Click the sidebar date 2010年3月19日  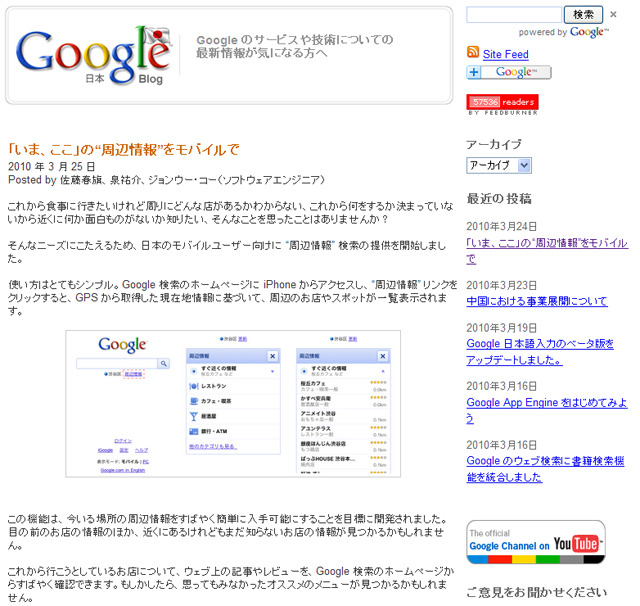[502, 328]
